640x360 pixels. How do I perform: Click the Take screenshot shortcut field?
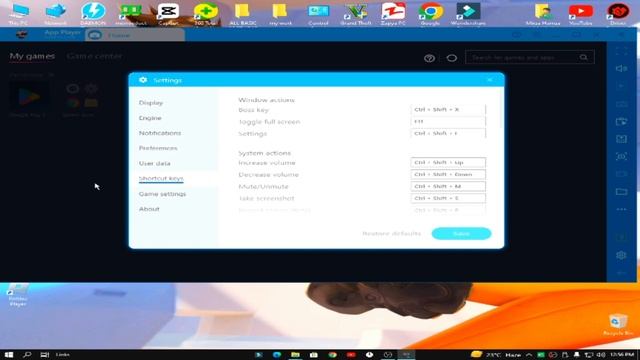point(448,198)
